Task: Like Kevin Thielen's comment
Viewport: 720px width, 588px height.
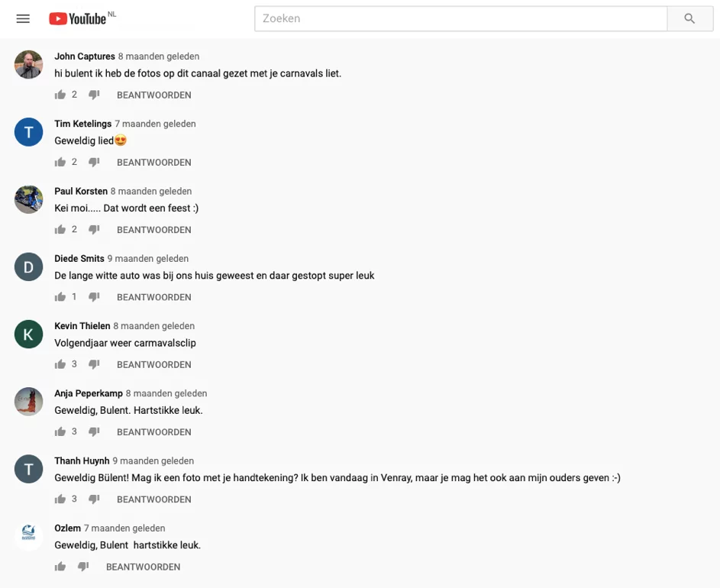Action: coord(60,364)
